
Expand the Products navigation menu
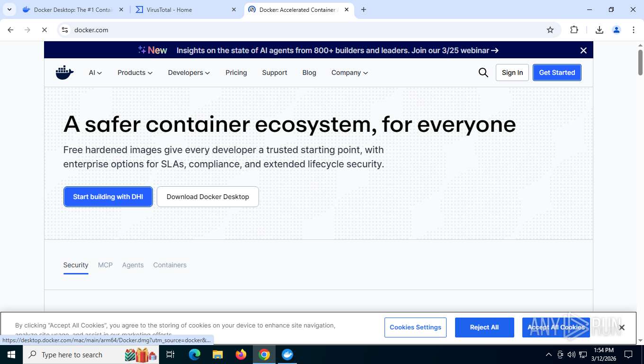135,73
